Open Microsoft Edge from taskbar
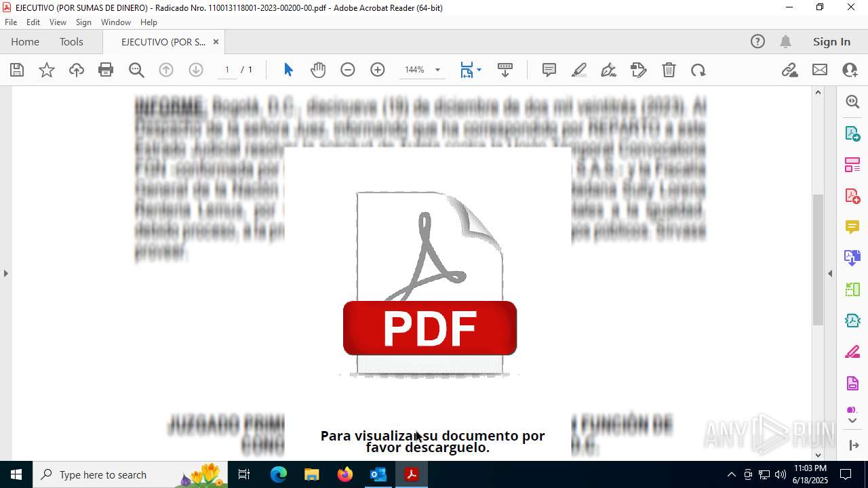This screenshot has width=868, height=488. (x=279, y=474)
